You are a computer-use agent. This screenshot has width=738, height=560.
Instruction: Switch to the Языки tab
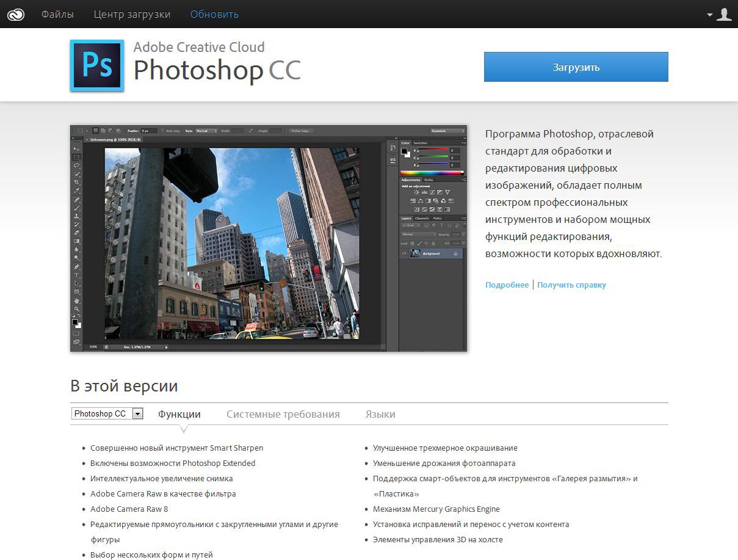[x=380, y=414]
